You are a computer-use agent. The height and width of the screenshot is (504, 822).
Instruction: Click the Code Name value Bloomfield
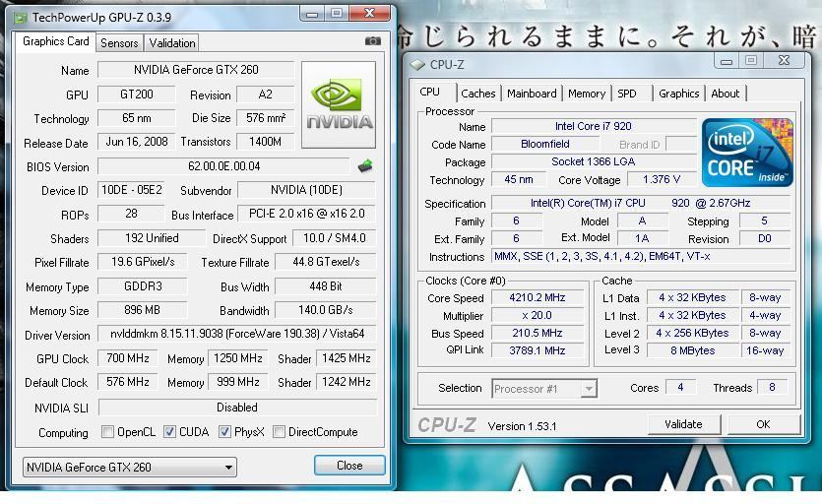click(545, 145)
